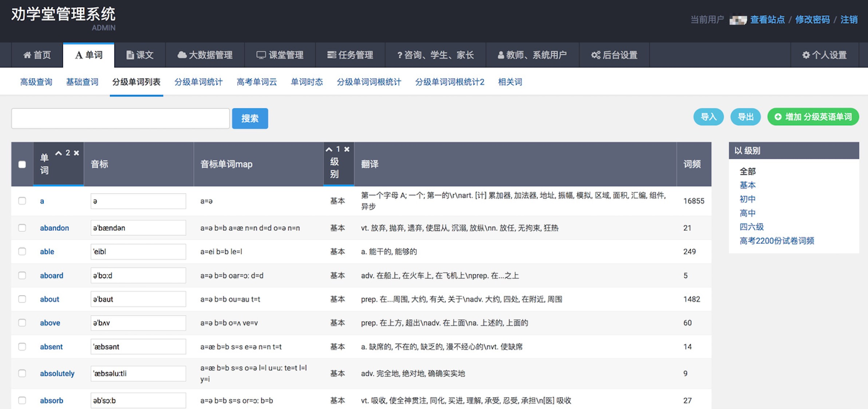Click the blurred user avatar in header
The height and width of the screenshot is (409, 868).
tap(738, 20)
